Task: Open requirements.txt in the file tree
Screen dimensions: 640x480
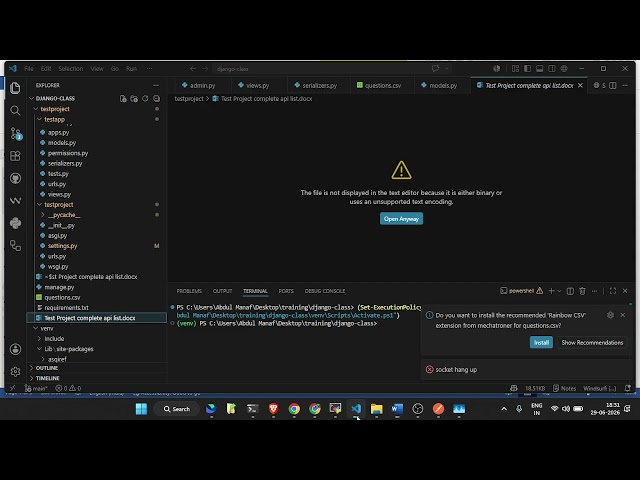Action: coord(66,307)
